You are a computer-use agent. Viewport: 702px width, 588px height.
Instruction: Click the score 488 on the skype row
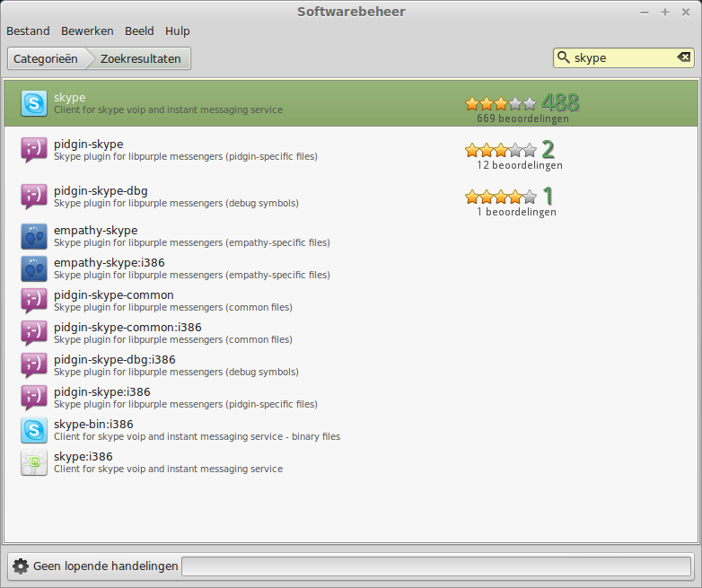click(560, 103)
